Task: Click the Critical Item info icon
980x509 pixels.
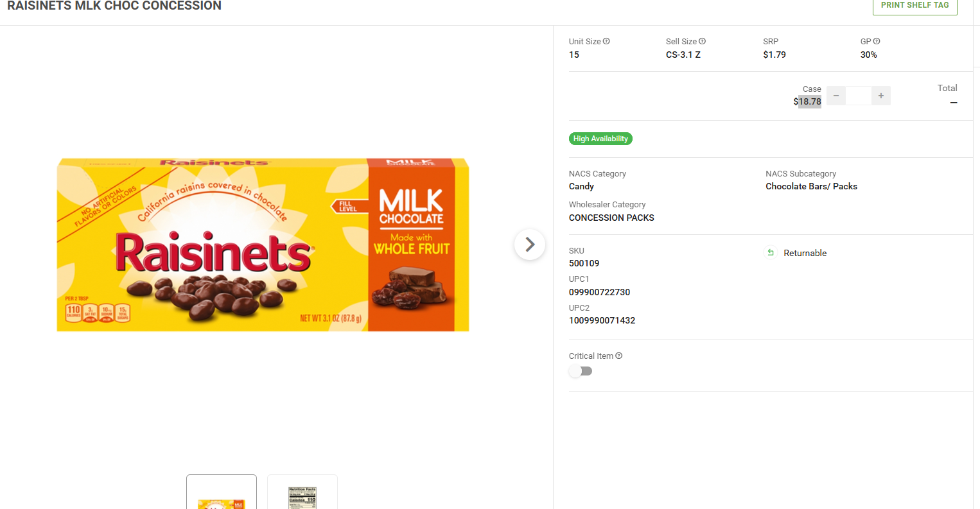Action: tap(619, 356)
